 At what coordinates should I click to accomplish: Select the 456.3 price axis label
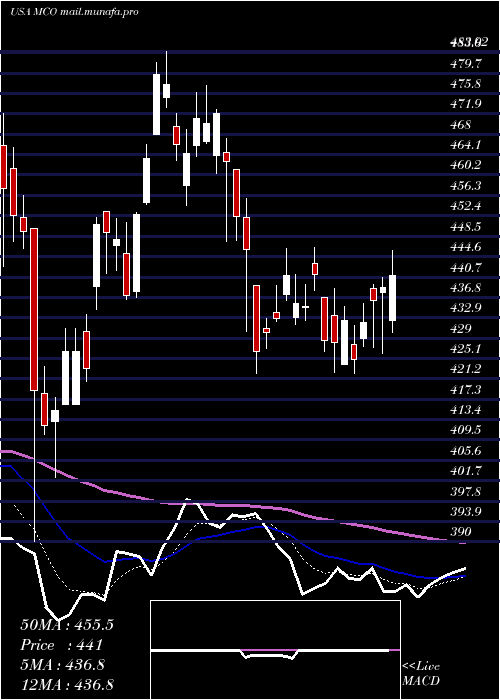[x=465, y=186]
